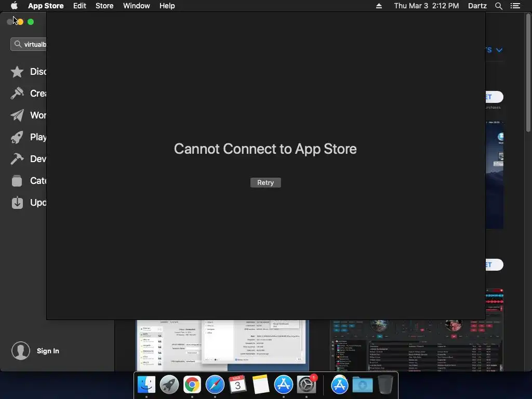Click the first GET button in results

[x=494, y=97]
